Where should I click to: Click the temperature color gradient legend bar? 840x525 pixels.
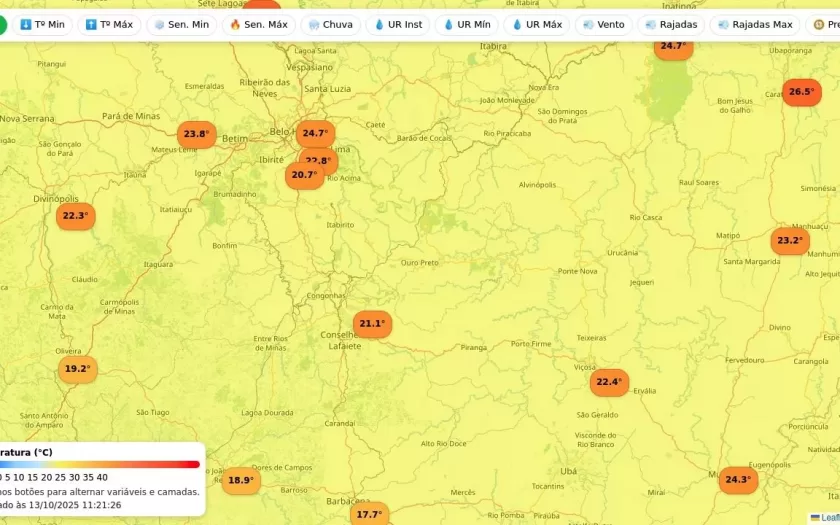100,464
